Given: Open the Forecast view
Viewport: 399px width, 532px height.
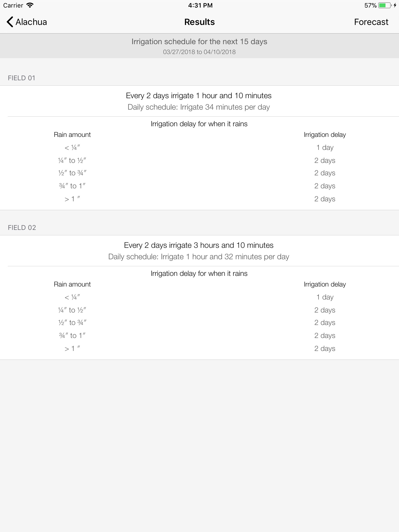Looking at the screenshot, I should click(371, 22).
